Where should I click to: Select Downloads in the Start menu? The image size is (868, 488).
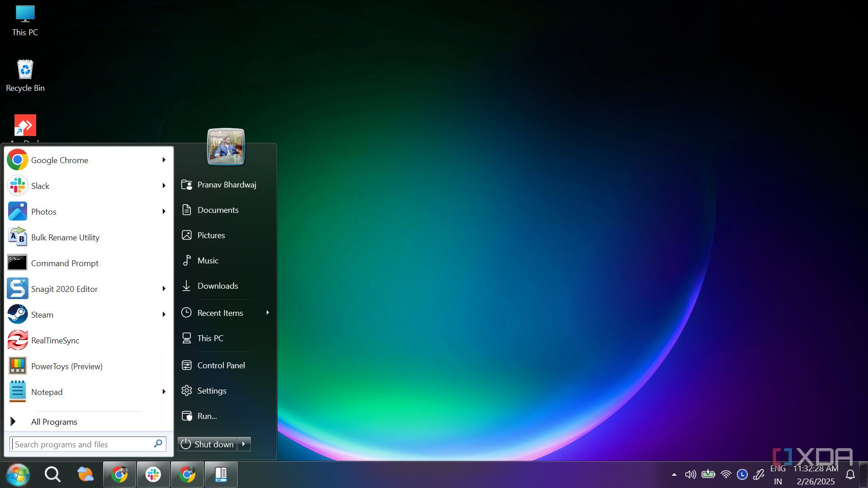tap(217, 286)
